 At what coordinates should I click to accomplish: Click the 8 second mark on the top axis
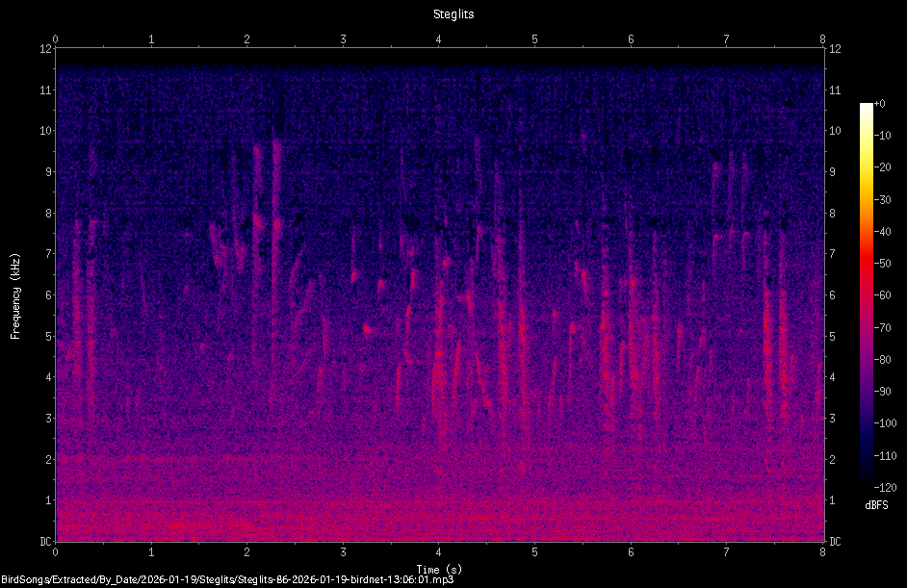(822, 39)
